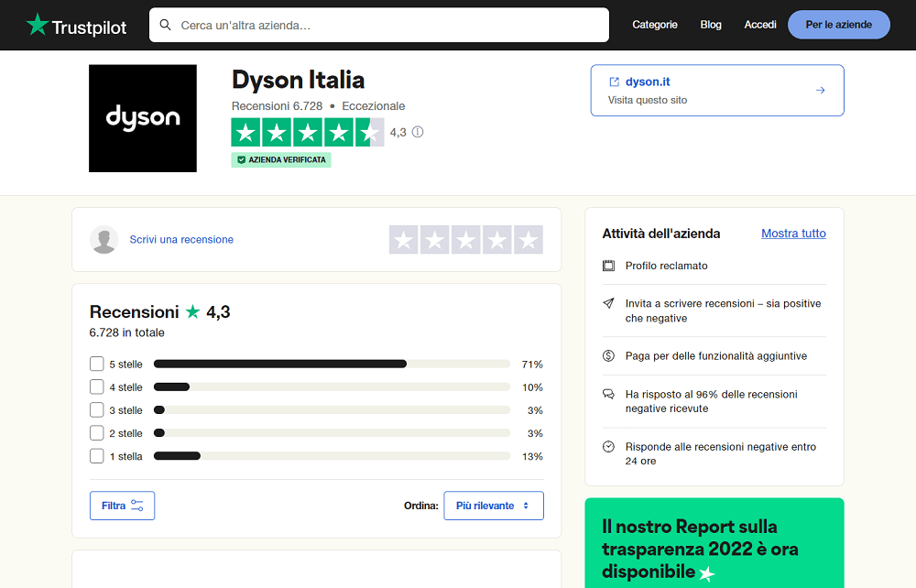The width and height of the screenshot is (916, 588).
Task: Click the '6.728 in totale' text
Action: [x=126, y=332]
